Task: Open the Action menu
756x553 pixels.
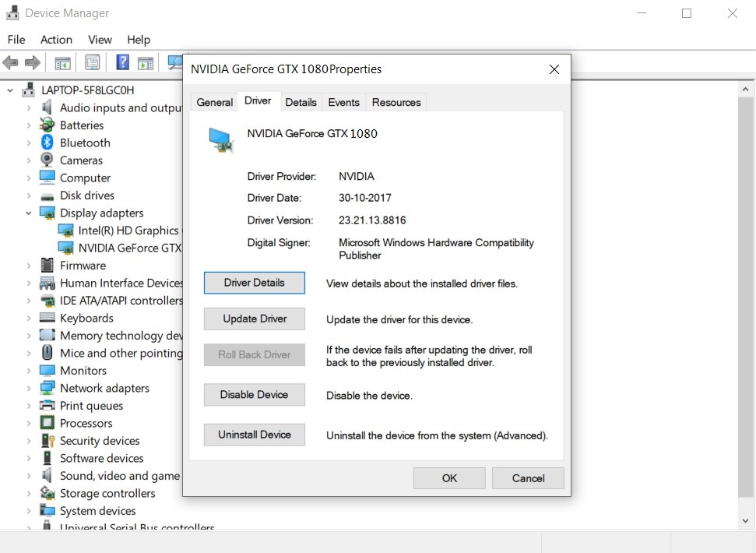Action: 56,40
